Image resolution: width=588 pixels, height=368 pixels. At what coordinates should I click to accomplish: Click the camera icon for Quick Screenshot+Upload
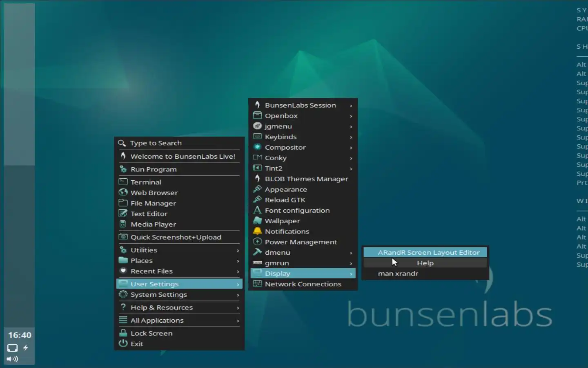pos(123,237)
